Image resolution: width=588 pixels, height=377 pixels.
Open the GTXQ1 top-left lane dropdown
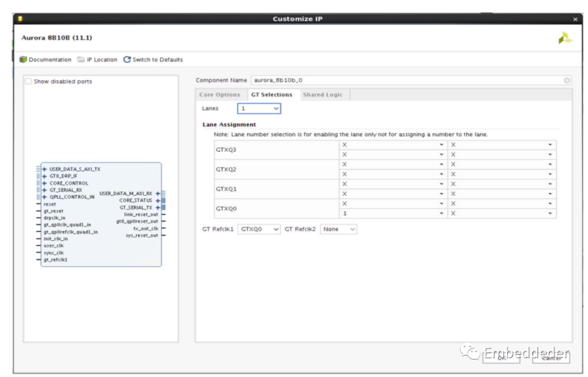[x=394, y=184]
